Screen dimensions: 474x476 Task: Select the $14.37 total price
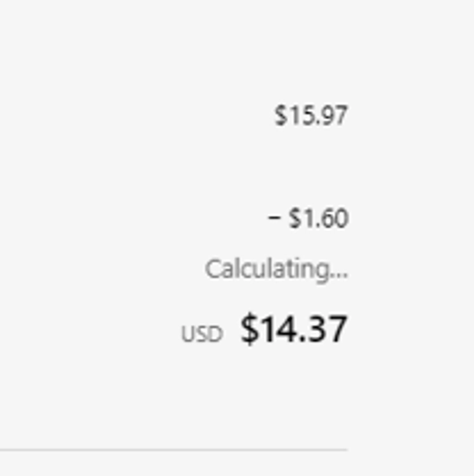[x=294, y=329]
